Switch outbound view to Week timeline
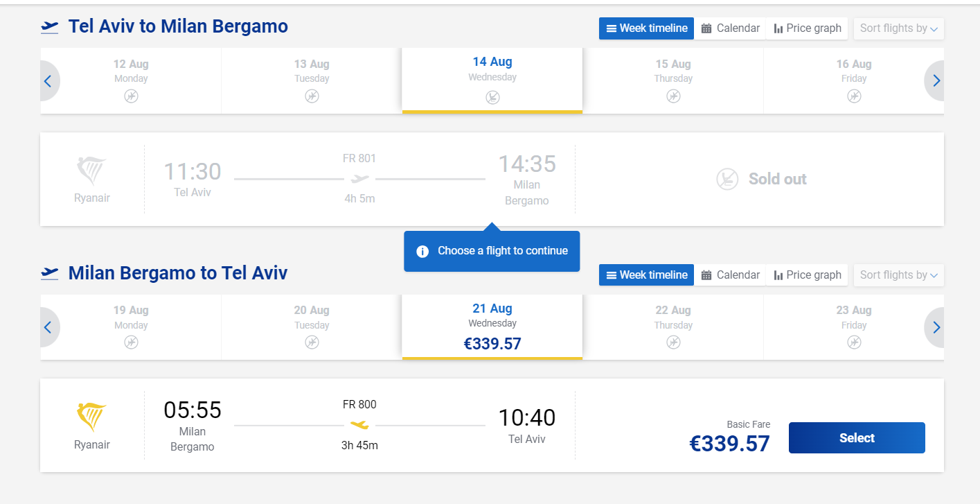This screenshot has height=504, width=980. tap(647, 28)
